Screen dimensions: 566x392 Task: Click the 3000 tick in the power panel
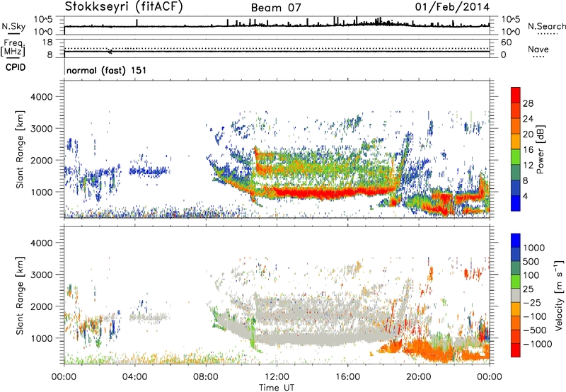pyautogui.click(x=42, y=129)
